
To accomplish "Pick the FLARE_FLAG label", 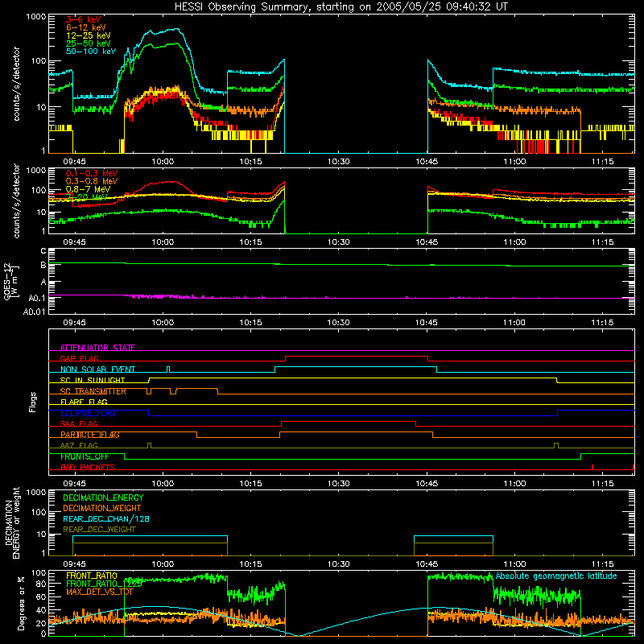I will pos(84,402).
